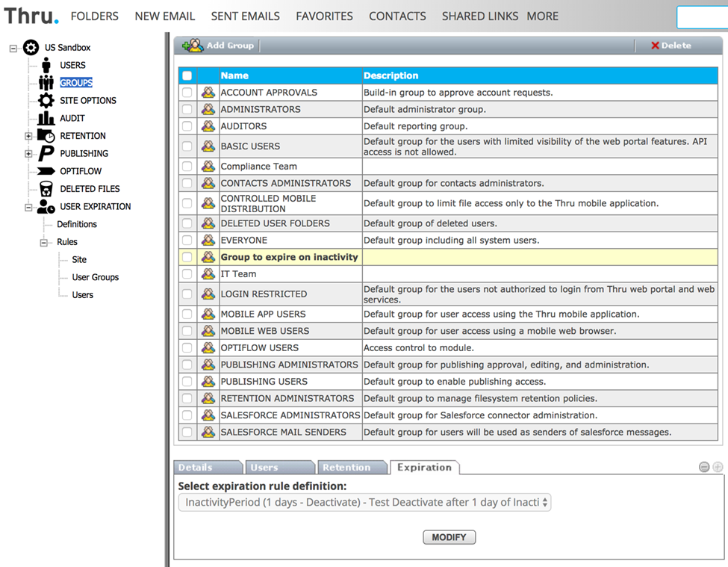Check the box for ACCOUNT APPROVALS group
Viewport: 728px width, 567px height.
click(187, 93)
